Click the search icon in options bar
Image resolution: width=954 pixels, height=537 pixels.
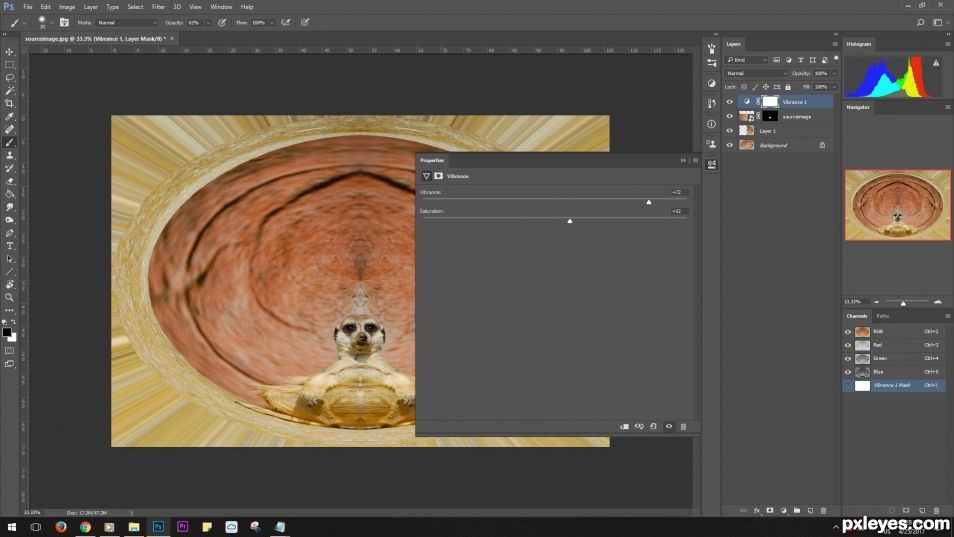(921, 23)
